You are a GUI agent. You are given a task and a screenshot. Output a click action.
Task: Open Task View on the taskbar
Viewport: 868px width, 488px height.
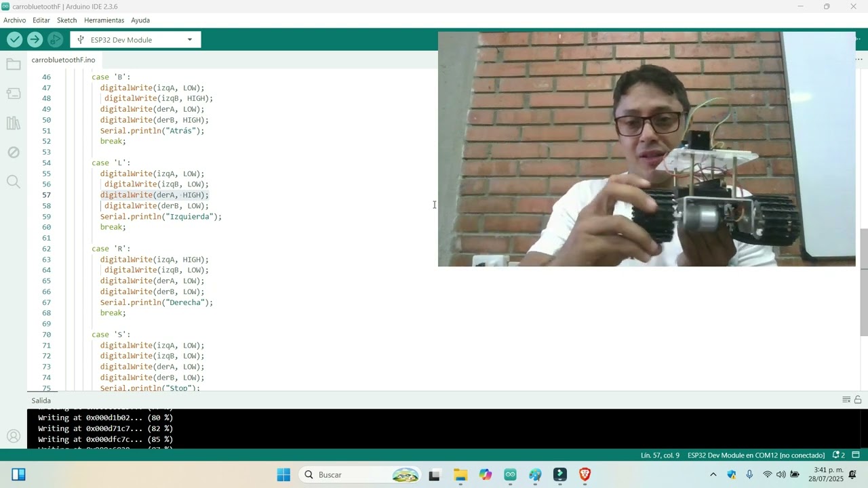click(434, 474)
